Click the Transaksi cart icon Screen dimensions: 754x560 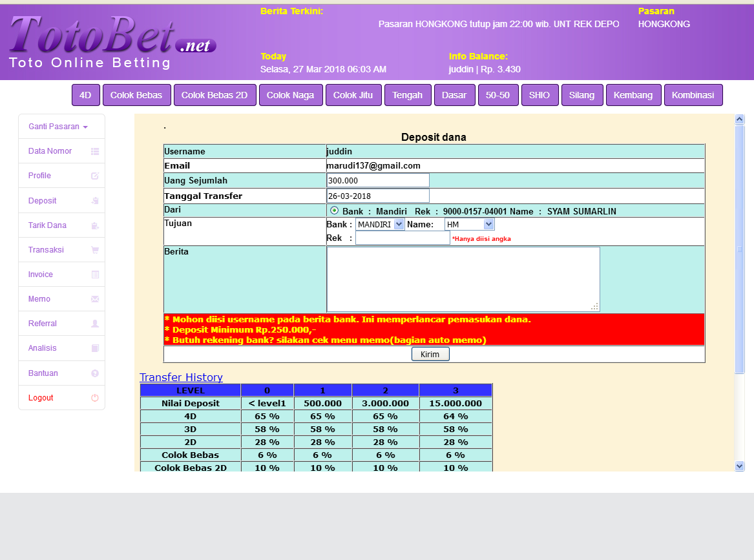click(95, 250)
